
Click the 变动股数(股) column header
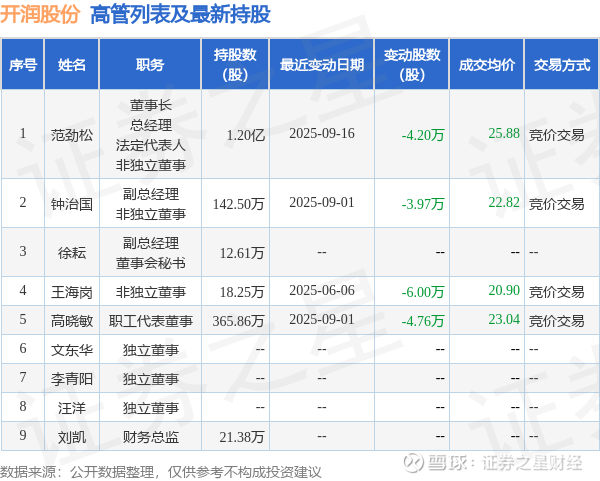click(412, 65)
